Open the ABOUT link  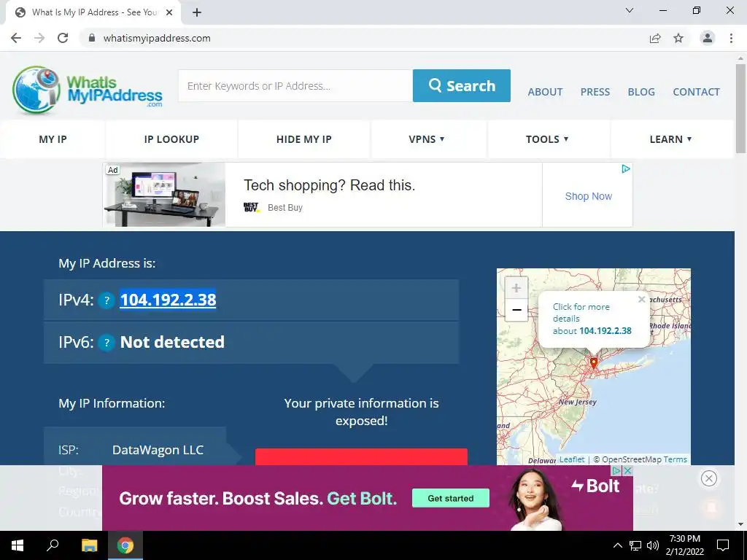(545, 92)
